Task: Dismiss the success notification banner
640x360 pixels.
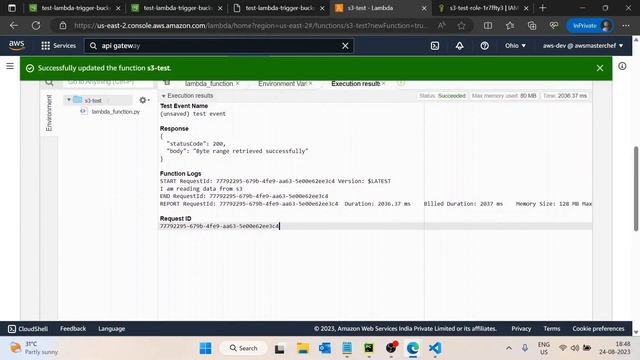Action: (x=600, y=68)
